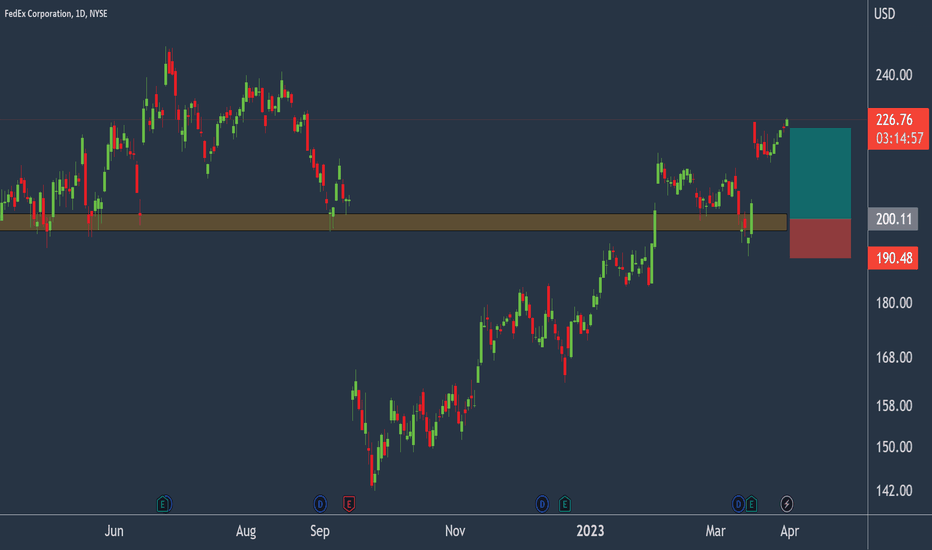This screenshot has width=932, height=550.
Task: Click the 180.00 price axis label
Action: (893, 303)
